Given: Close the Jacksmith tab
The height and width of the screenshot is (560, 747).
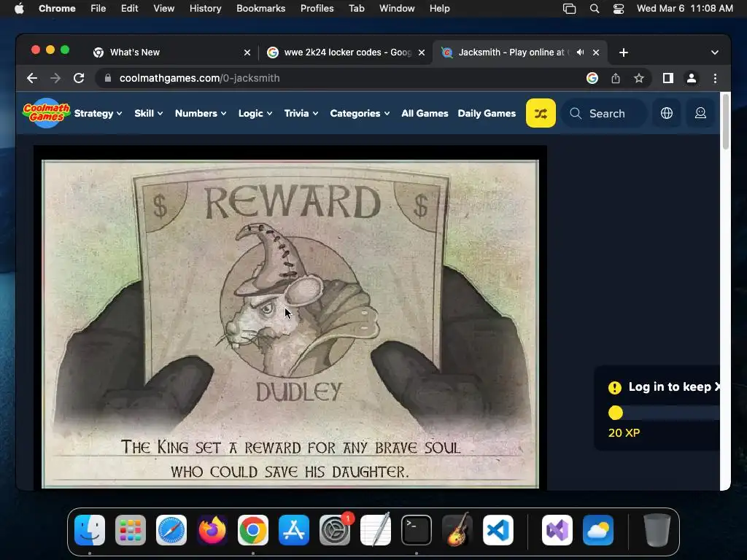Looking at the screenshot, I should (x=596, y=52).
